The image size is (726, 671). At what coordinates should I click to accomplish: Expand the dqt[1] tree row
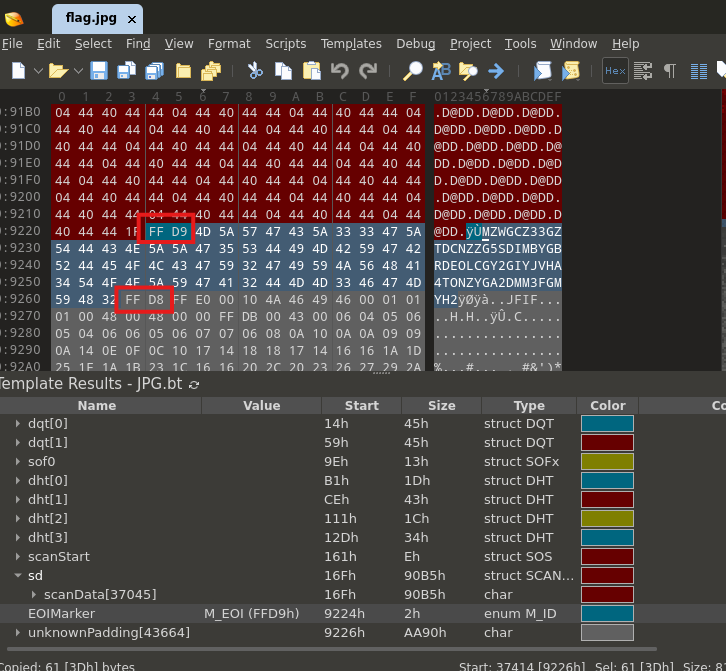click(18, 442)
